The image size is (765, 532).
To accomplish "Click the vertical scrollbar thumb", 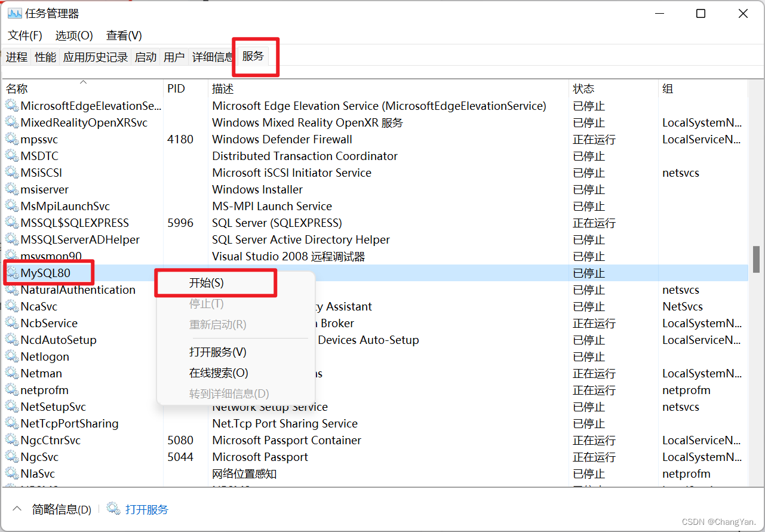I will click(x=756, y=259).
